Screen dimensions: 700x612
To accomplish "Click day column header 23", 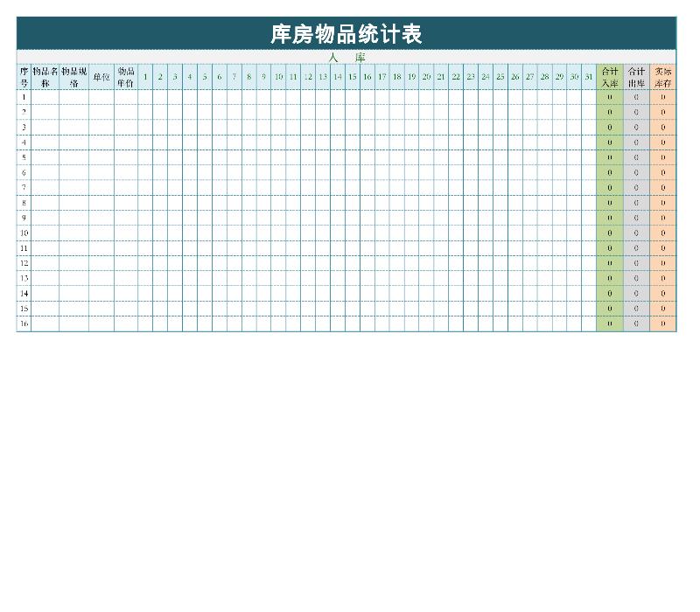I will [471, 77].
